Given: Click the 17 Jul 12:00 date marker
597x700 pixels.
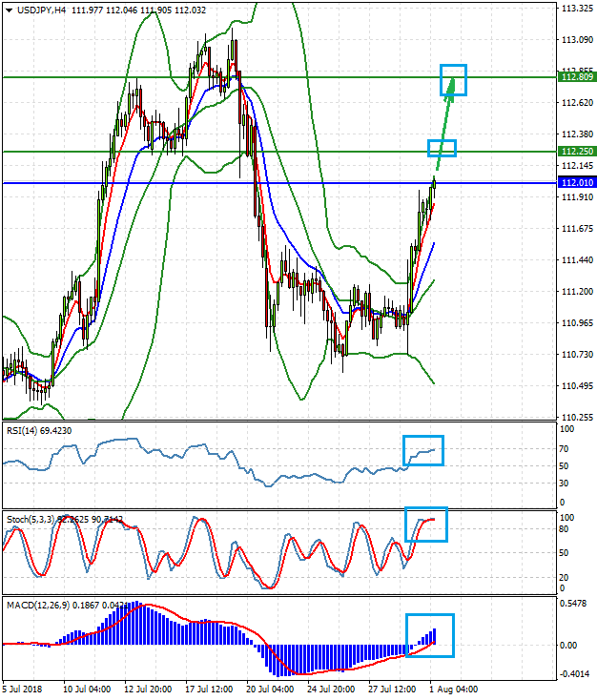Looking at the screenshot, I should click(x=209, y=688).
